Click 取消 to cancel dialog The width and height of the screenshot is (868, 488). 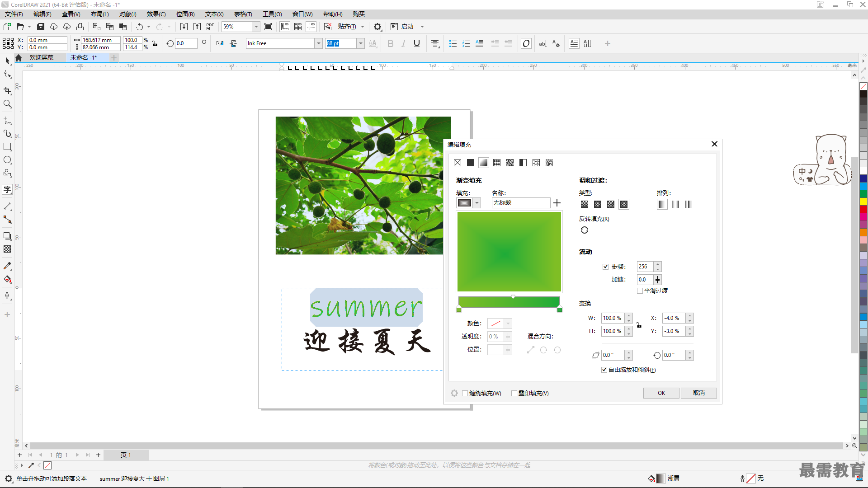699,393
